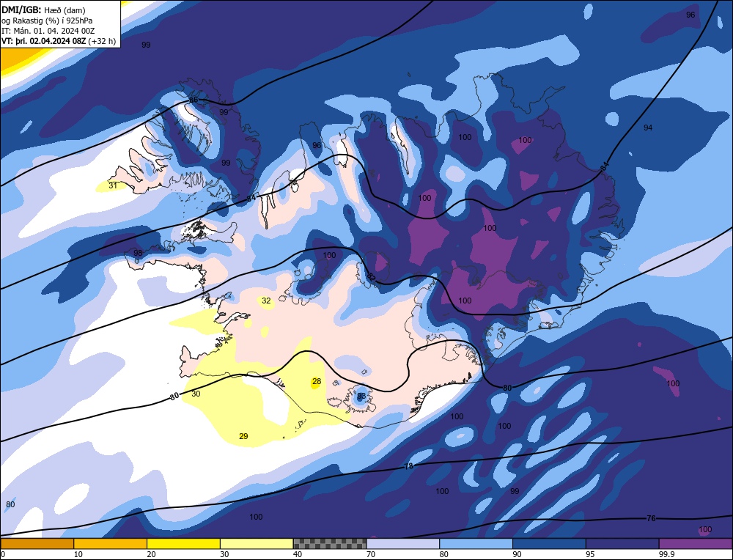The width and height of the screenshot is (733, 560).
Task: Click the pale yellow 30–40 legend swatch
Action: 257,544
